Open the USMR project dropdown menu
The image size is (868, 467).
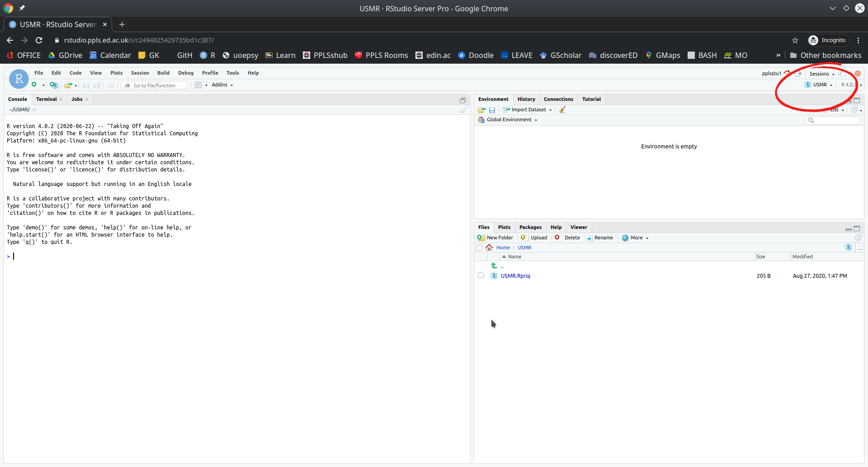[x=820, y=85]
